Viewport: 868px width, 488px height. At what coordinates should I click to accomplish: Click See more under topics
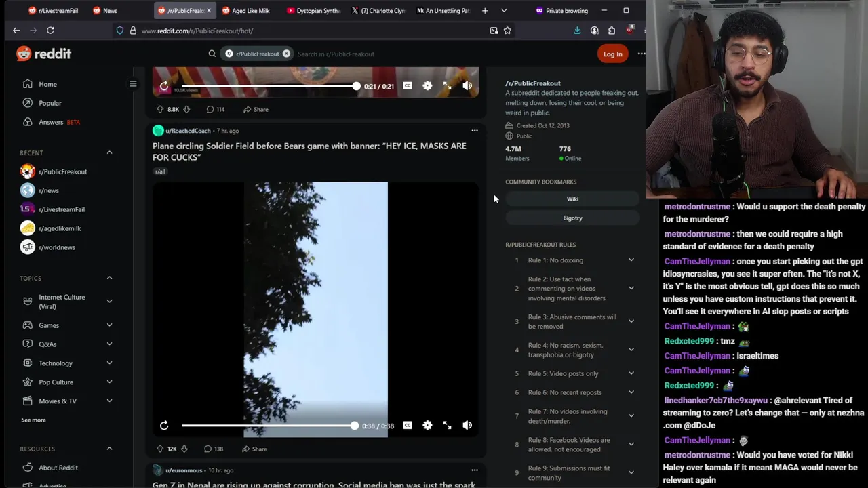(33, 420)
